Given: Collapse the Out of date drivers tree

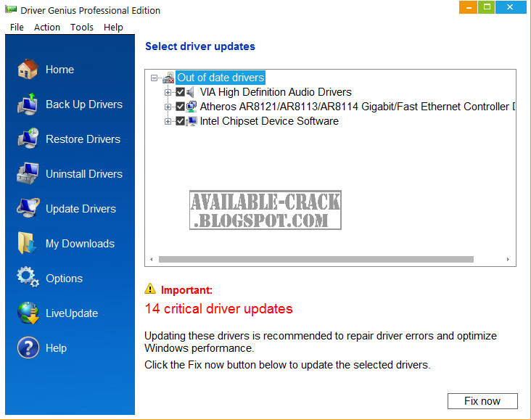Looking at the screenshot, I should tap(154, 78).
